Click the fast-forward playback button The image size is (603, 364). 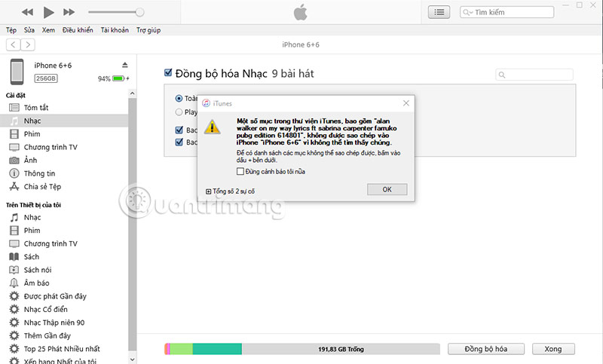pyautogui.click(x=69, y=12)
